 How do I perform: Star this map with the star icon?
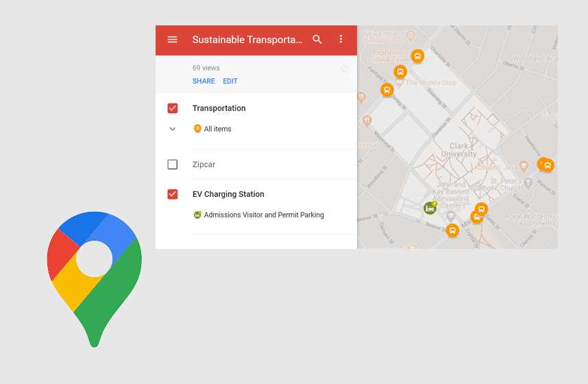[x=344, y=69]
